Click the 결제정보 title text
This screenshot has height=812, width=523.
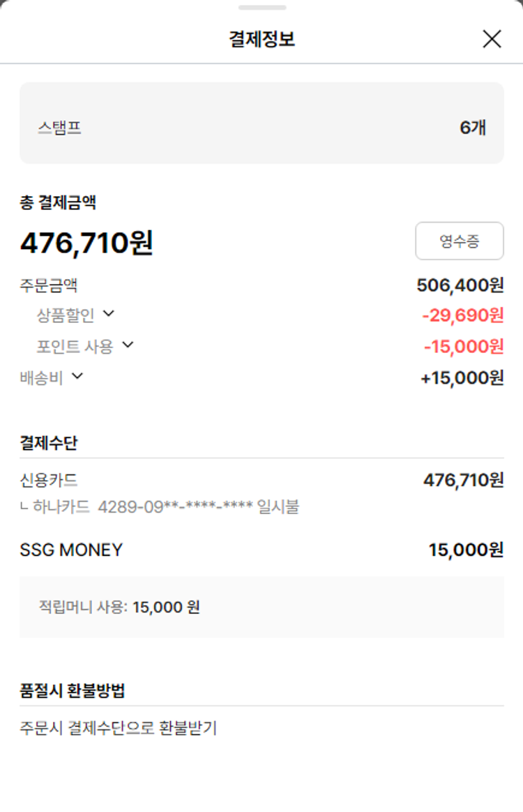[261, 39]
